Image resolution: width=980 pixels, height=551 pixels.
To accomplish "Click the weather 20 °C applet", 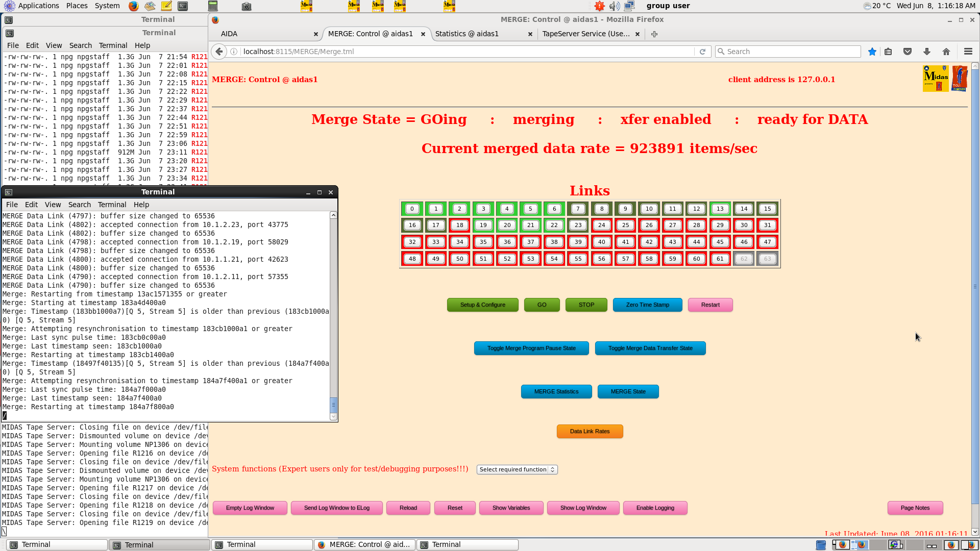I will (877, 6).
